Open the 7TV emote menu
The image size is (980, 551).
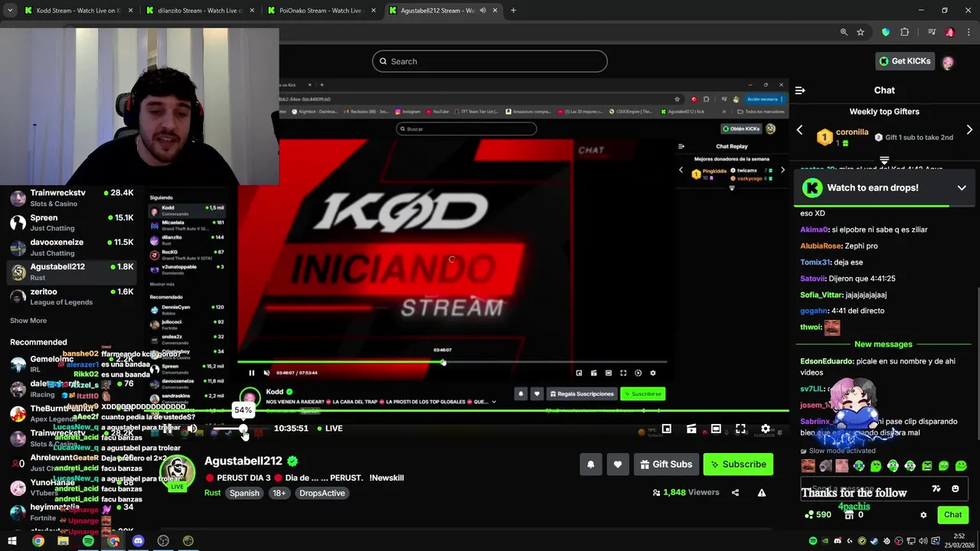936,488
